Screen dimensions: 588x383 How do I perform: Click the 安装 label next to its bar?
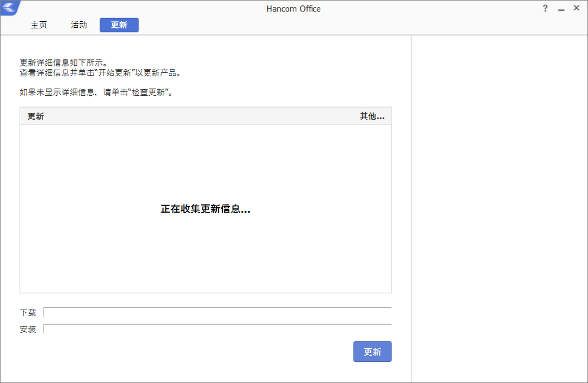coord(28,329)
